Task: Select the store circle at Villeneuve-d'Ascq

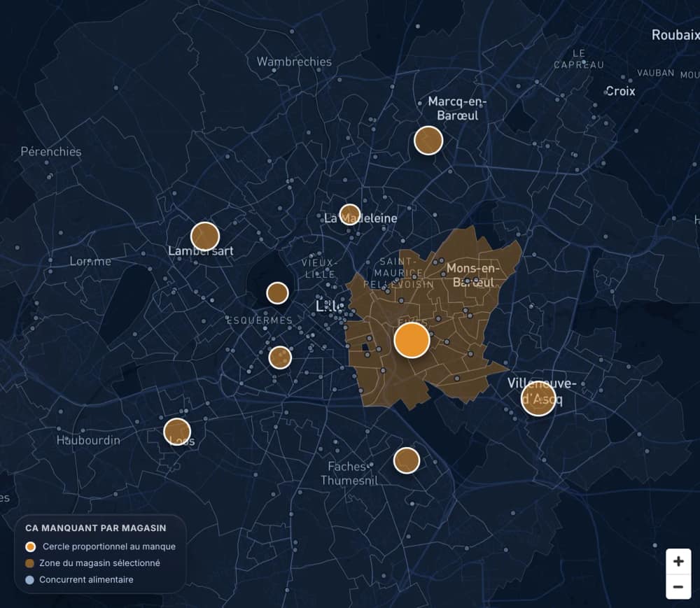Action: pos(538,398)
